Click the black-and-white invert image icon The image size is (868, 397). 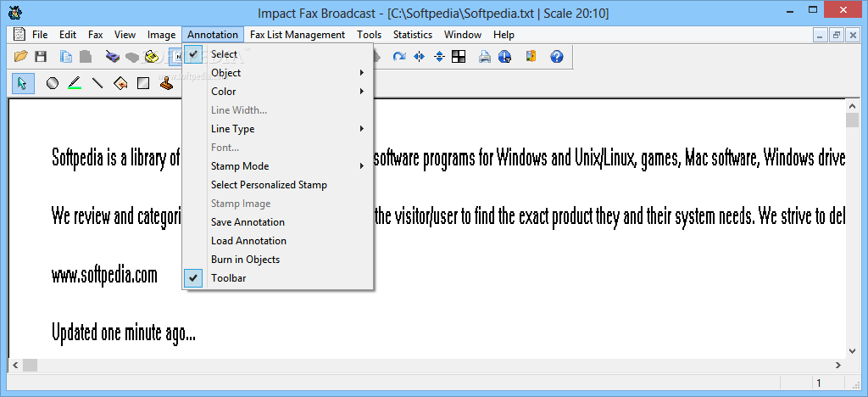pyautogui.click(x=459, y=56)
